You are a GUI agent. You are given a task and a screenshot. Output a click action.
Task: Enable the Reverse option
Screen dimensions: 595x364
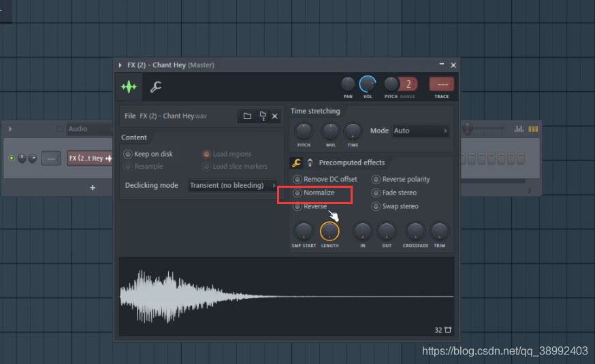310,206
